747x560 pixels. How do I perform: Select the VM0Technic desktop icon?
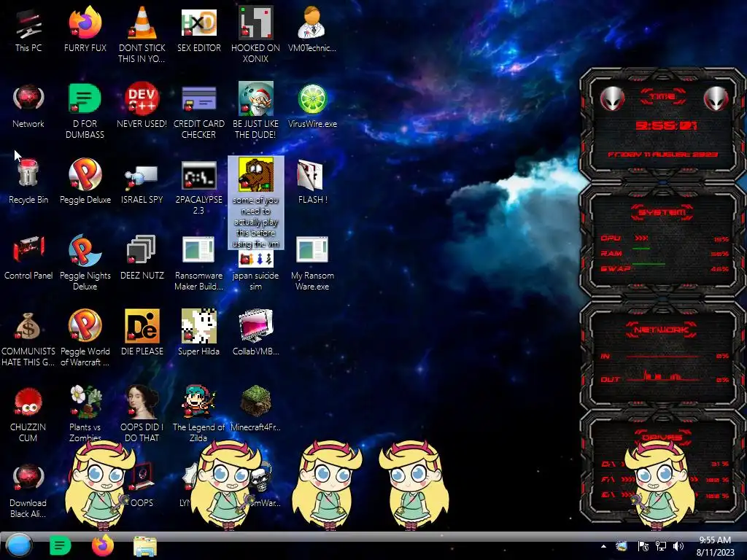click(312, 30)
